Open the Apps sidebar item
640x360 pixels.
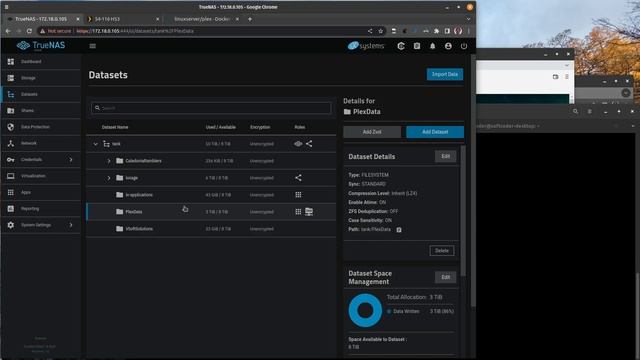tap(41, 192)
